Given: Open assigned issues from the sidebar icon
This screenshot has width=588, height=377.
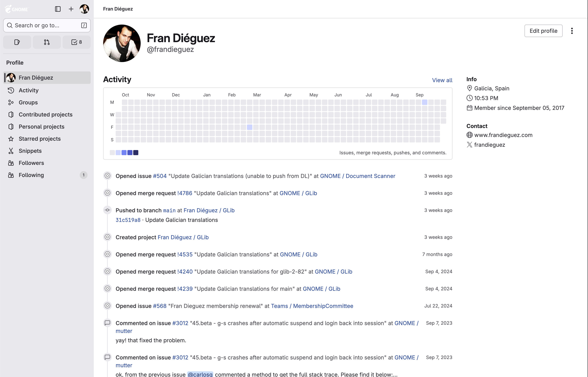Looking at the screenshot, I should (17, 42).
